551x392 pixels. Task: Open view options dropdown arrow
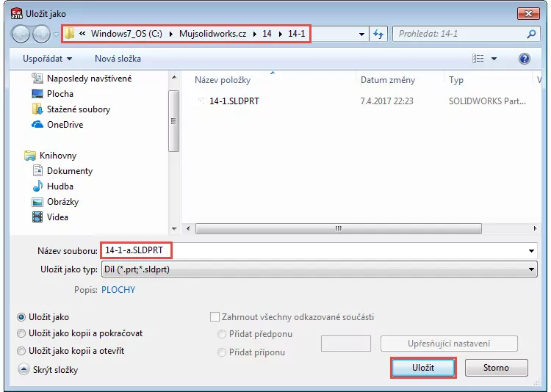tap(494, 59)
